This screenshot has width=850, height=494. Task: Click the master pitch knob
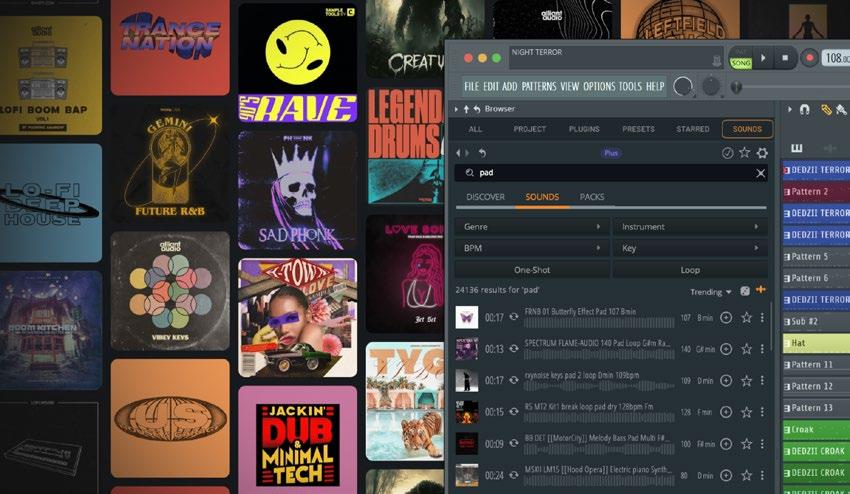tap(711, 86)
